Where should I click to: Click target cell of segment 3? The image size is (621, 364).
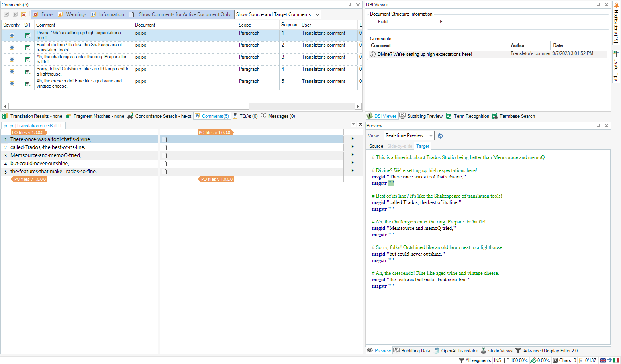coord(269,155)
